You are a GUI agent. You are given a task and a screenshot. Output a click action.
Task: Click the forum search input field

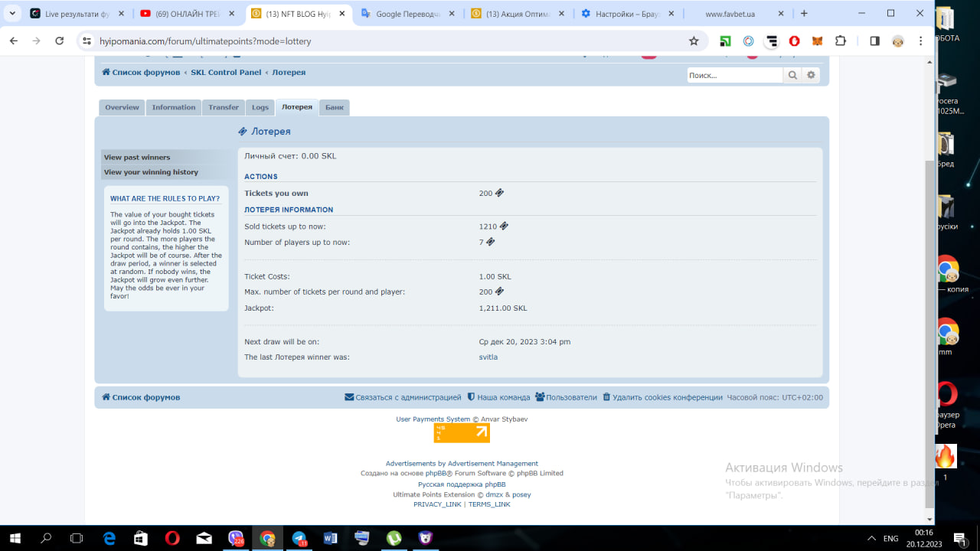coord(733,75)
